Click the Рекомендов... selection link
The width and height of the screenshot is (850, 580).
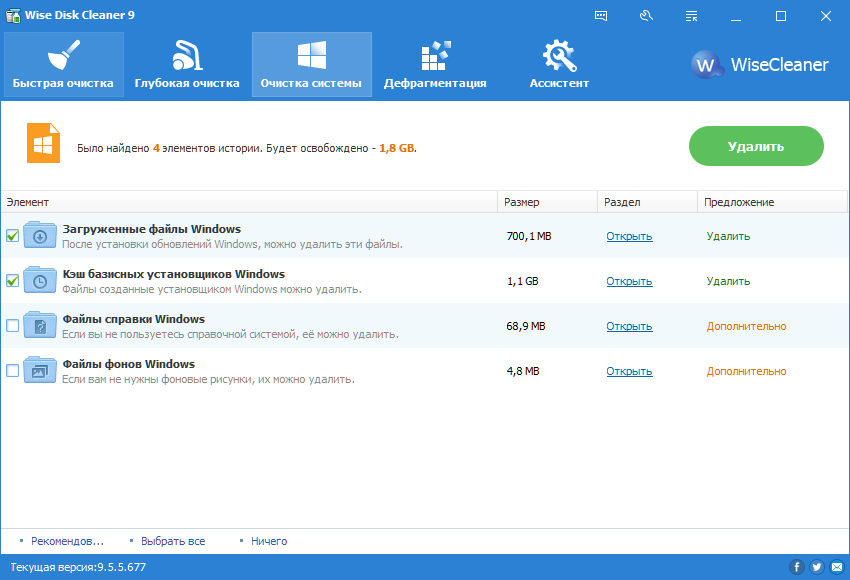67,541
